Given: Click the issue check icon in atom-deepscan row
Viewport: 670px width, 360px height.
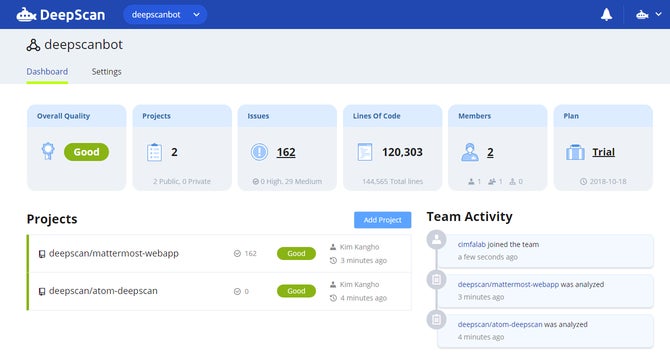Looking at the screenshot, I should (237, 291).
